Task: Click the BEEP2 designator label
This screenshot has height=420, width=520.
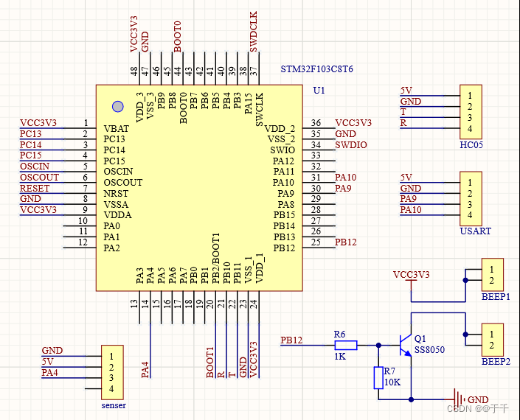Action: click(x=496, y=361)
